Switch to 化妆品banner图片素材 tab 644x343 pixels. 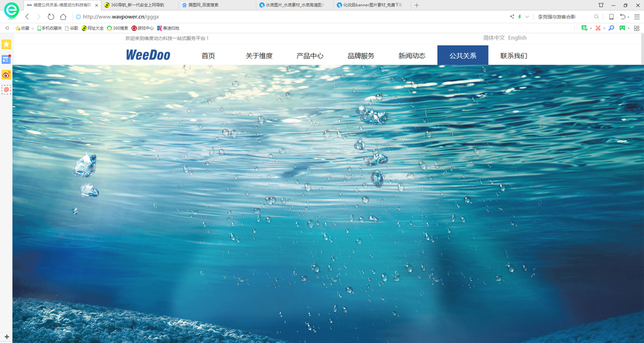point(372,5)
